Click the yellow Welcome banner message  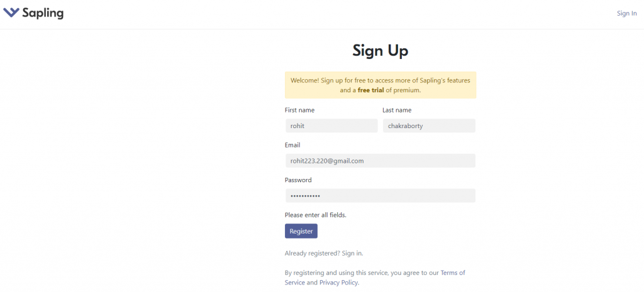[380, 80]
